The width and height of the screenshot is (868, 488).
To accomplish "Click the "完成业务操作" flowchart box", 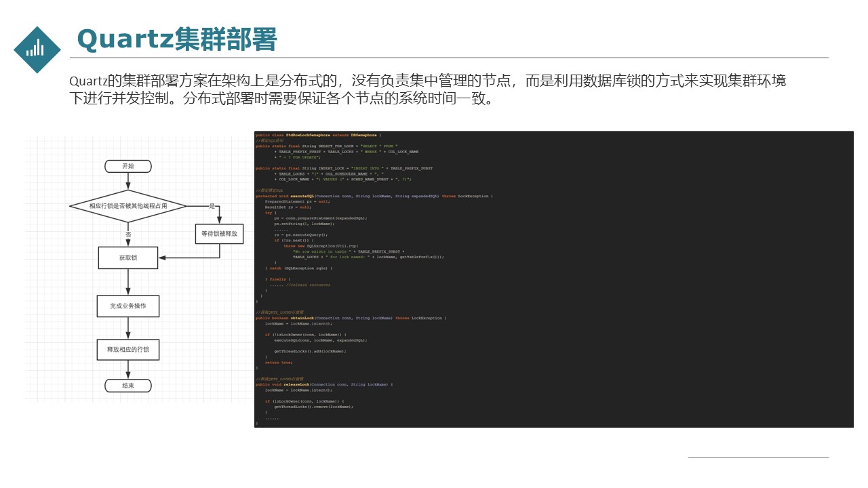I will [128, 306].
